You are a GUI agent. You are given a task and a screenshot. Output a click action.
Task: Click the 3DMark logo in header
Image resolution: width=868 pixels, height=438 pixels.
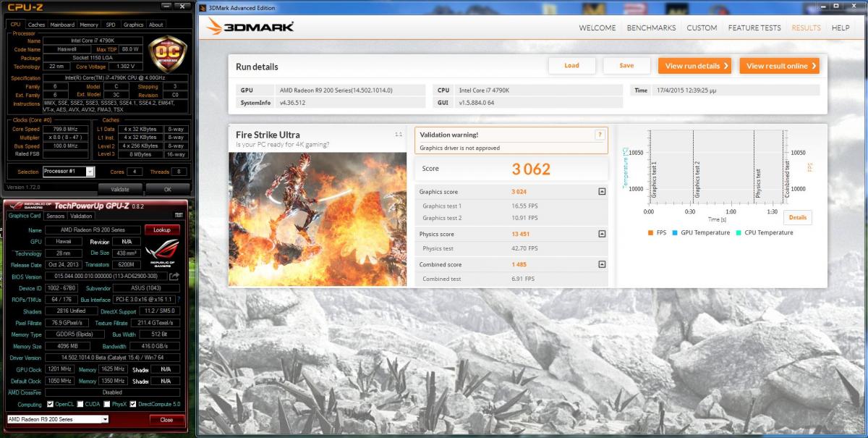pyautogui.click(x=250, y=27)
